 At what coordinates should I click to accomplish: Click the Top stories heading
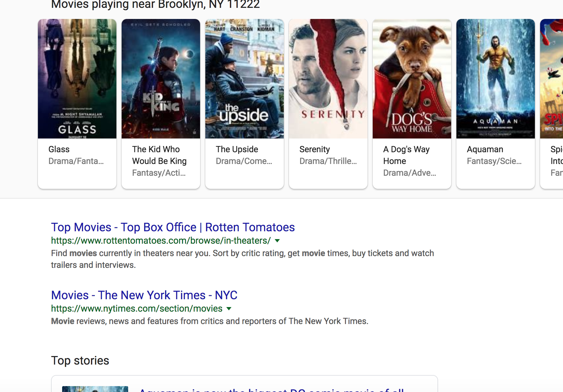pos(80,360)
